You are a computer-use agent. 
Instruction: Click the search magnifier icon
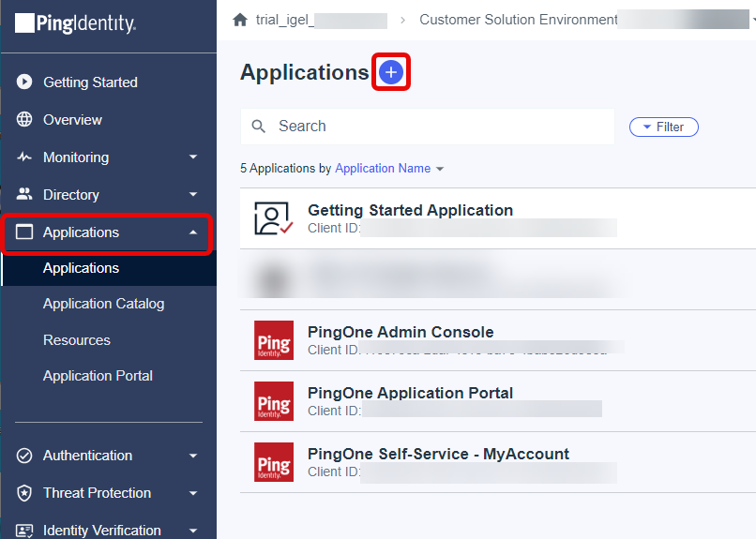(x=259, y=127)
